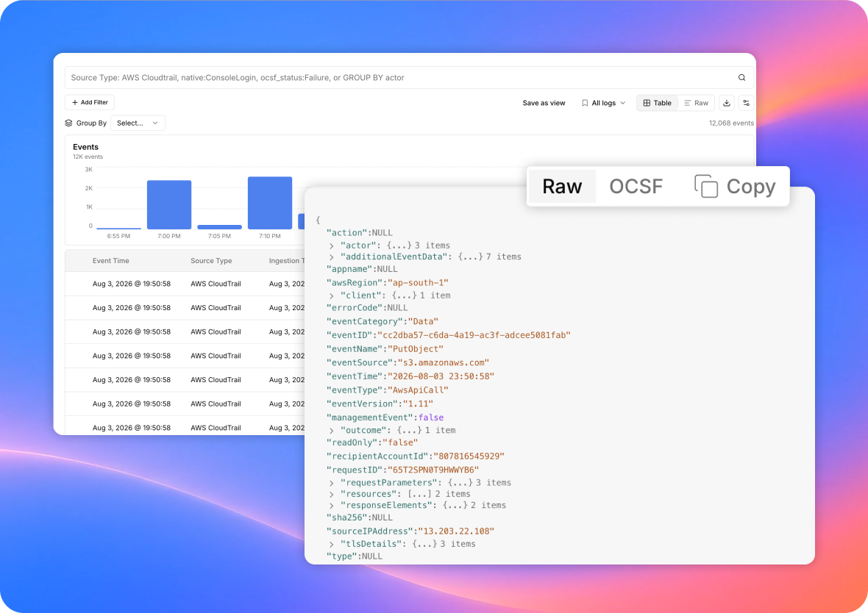
Task: Click the managementEvent value false
Action: tap(430, 417)
